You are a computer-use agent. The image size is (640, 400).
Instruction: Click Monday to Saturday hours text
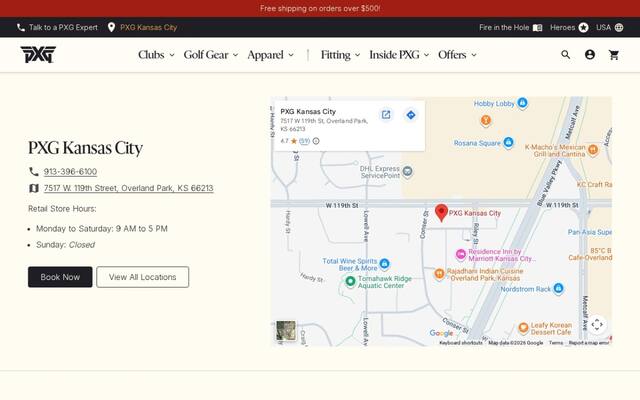coord(102,229)
